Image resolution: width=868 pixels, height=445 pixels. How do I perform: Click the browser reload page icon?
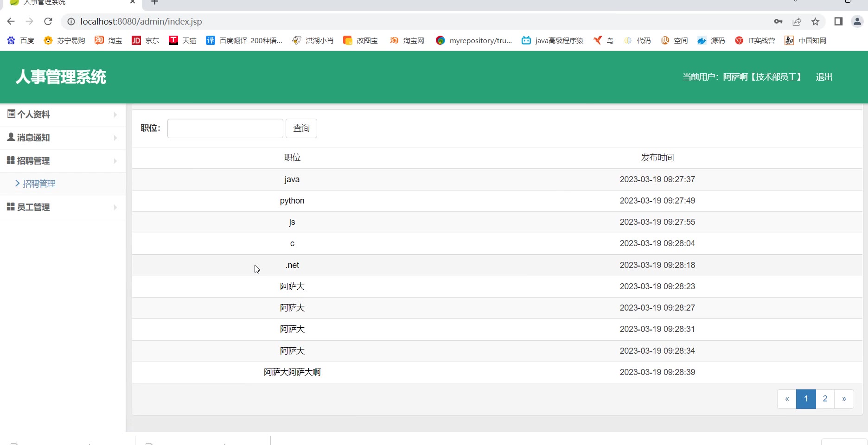[48, 21]
